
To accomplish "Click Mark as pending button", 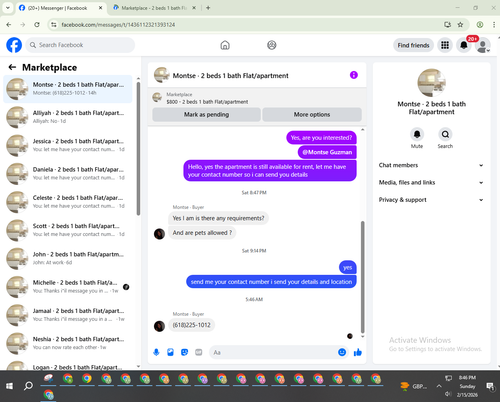I will (206, 114).
